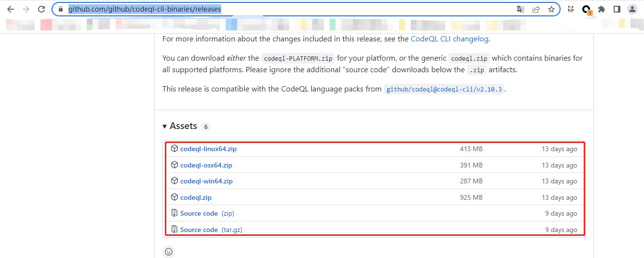Screen dimensions: 644x258
Task: Click the Assets count badge 6
Action: click(206, 127)
